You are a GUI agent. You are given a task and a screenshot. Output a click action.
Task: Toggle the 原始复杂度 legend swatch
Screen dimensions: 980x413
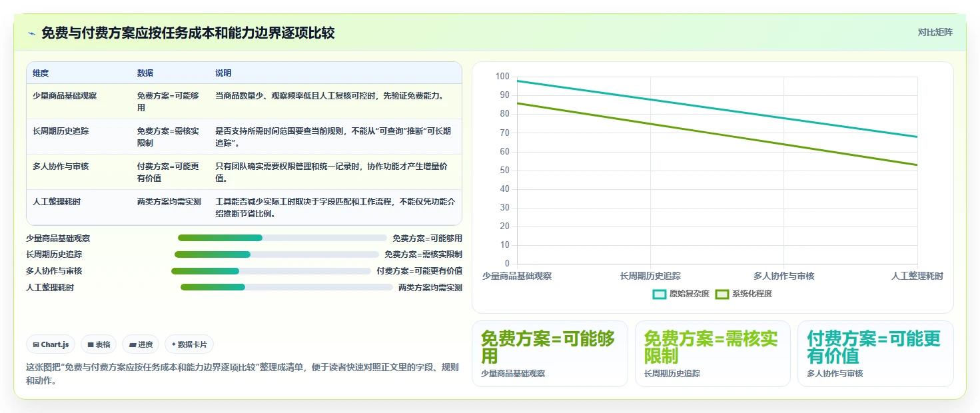660,294
